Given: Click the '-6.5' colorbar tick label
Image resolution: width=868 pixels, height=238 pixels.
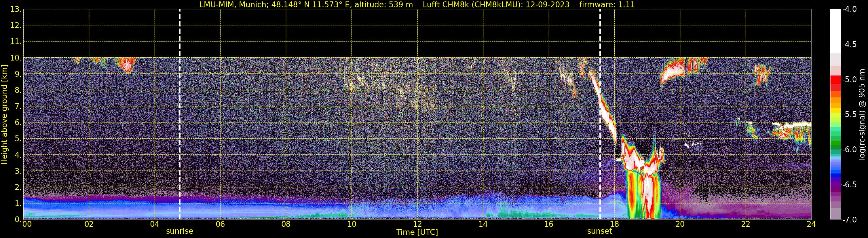Looking at the screenshot, I should (849, 185).
